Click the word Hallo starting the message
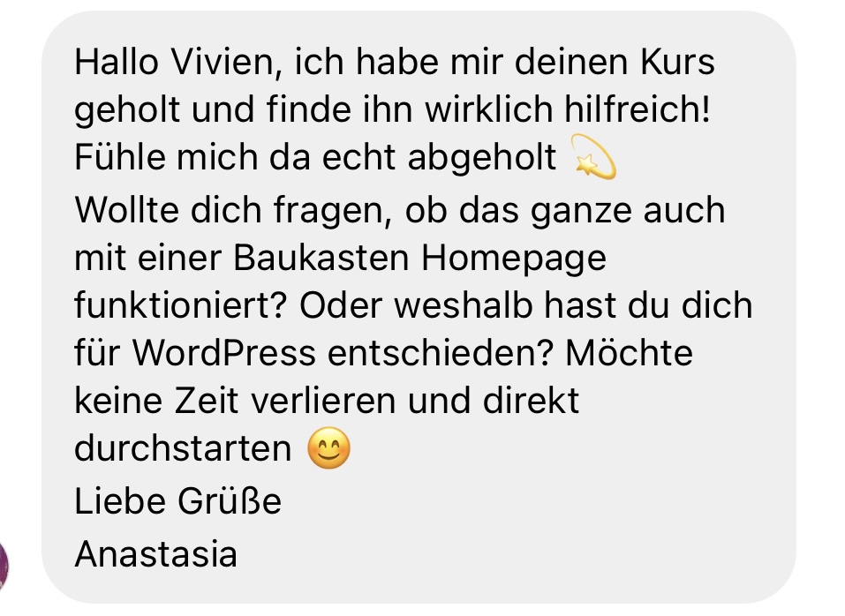The height and width of the screenshot is (616, 845). (x=117, y=62)
